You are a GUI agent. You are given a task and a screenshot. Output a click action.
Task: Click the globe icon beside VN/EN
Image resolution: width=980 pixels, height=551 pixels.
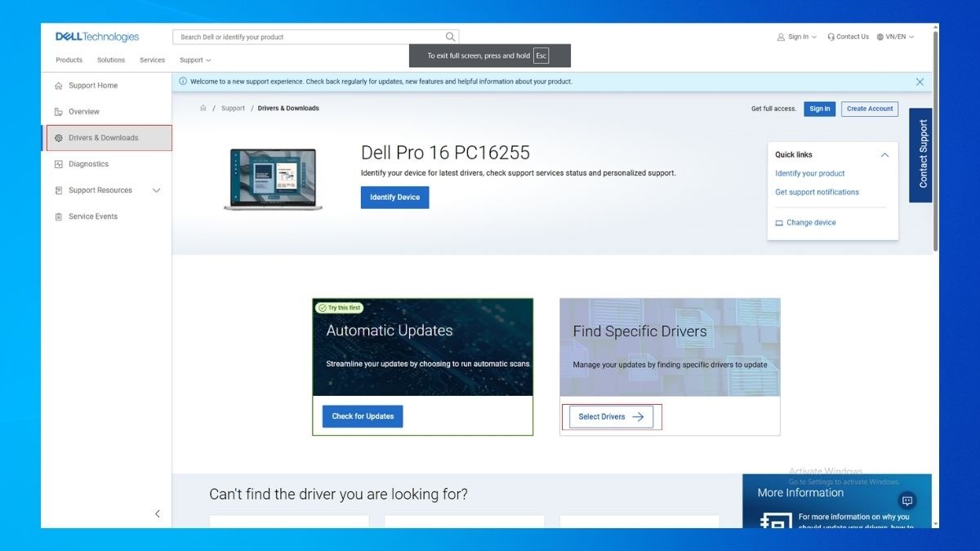point(880,37)
